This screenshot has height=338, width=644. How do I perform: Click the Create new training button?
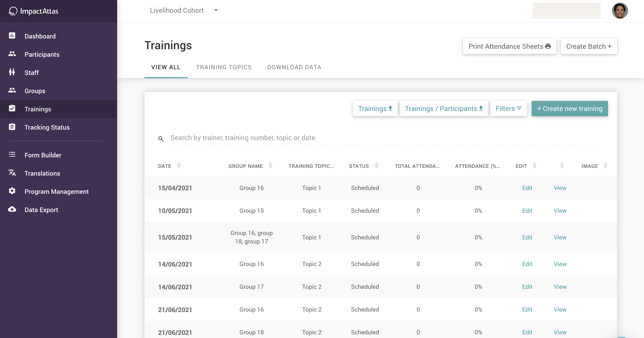tap(569, 109)
